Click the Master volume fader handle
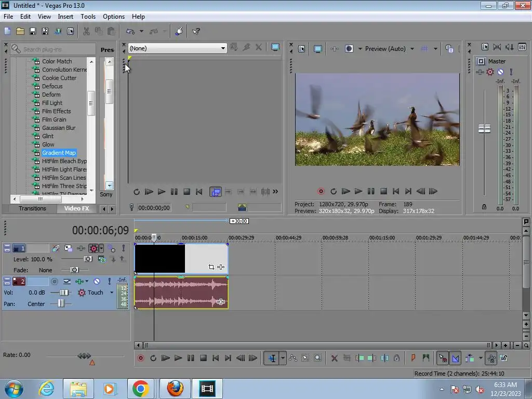The image size is (532, 399). tap(484, 129)
